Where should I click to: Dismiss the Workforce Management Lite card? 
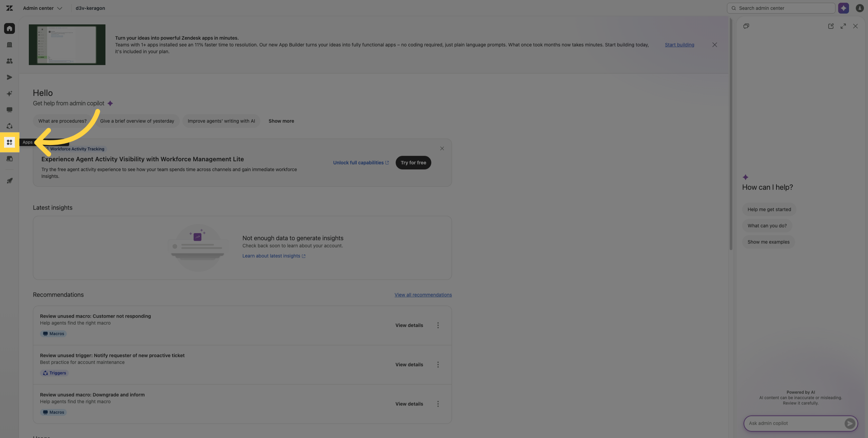tap(442, 148)
